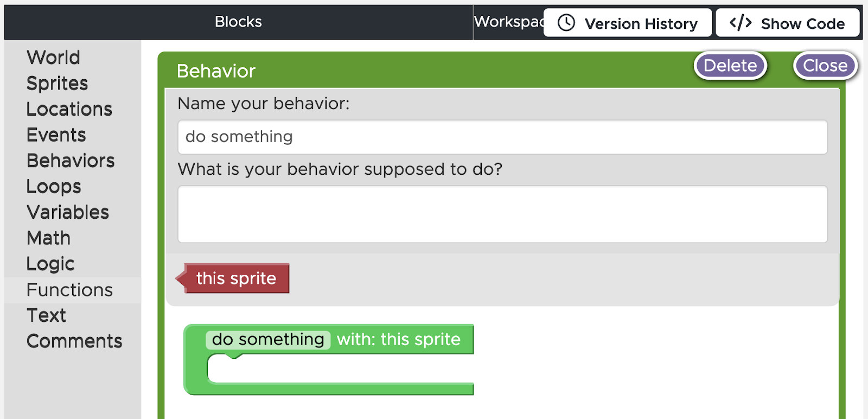
Task: Close the Behavior editor
Action: 825,66
